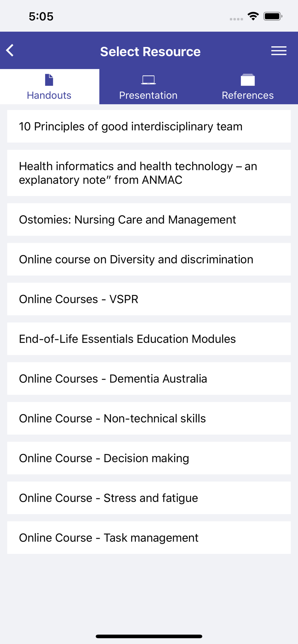Open the hamburger menu icon
The image size is (298, 644).
coord(279,51)
